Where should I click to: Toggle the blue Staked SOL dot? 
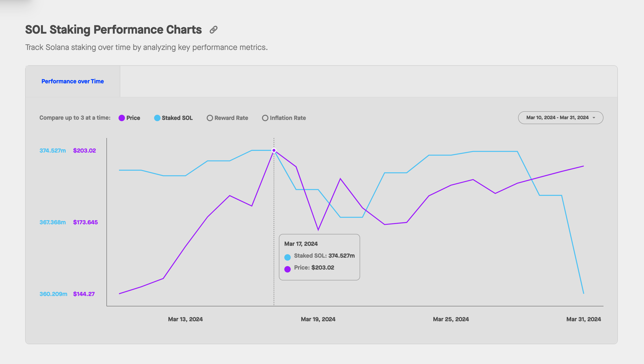click(157, 118)
